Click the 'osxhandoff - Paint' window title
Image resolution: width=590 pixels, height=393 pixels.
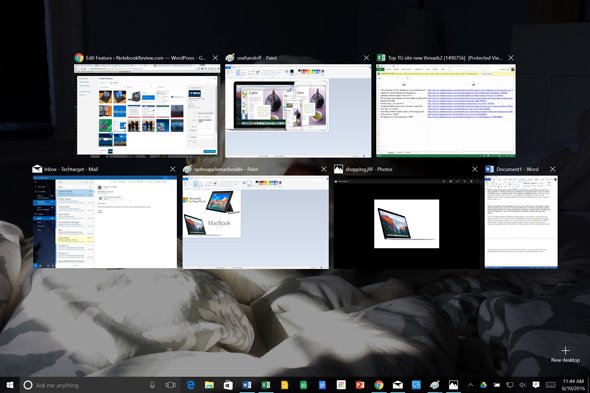coord(257,58)
